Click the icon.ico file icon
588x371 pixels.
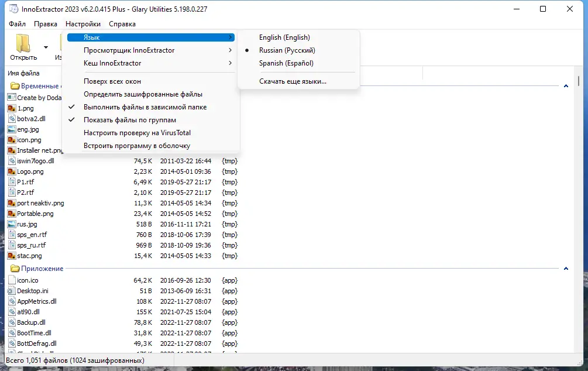(12, 280)
